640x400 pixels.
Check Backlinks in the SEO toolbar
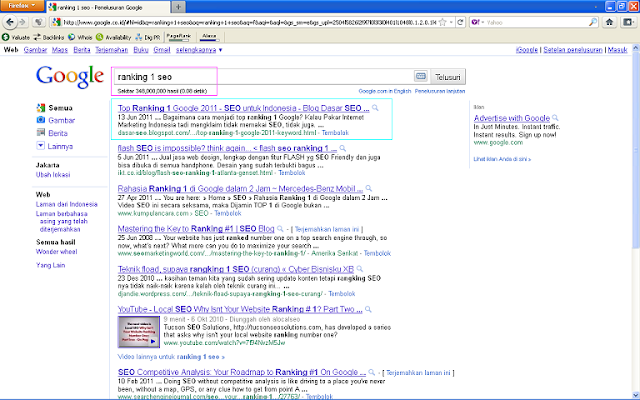pos(49,37)
